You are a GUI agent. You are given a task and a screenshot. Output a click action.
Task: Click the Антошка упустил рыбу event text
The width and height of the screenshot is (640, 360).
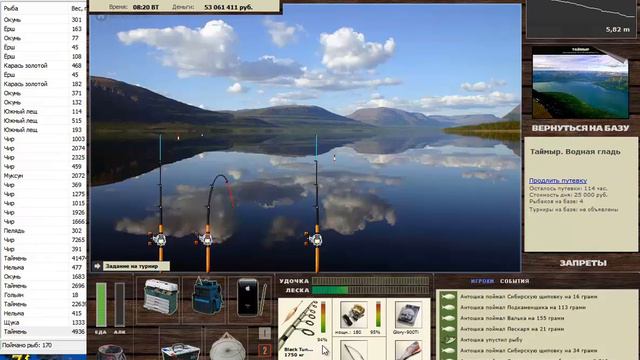click(x=491, y=340)
